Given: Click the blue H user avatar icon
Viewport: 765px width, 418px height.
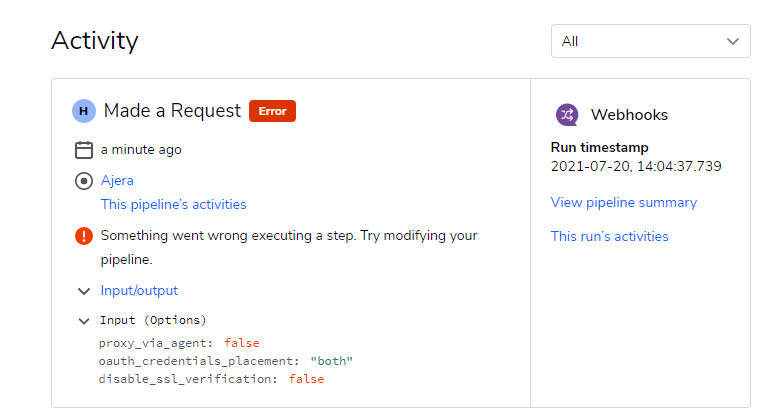Looking at the screenshot, I should (x=84, y=111).
